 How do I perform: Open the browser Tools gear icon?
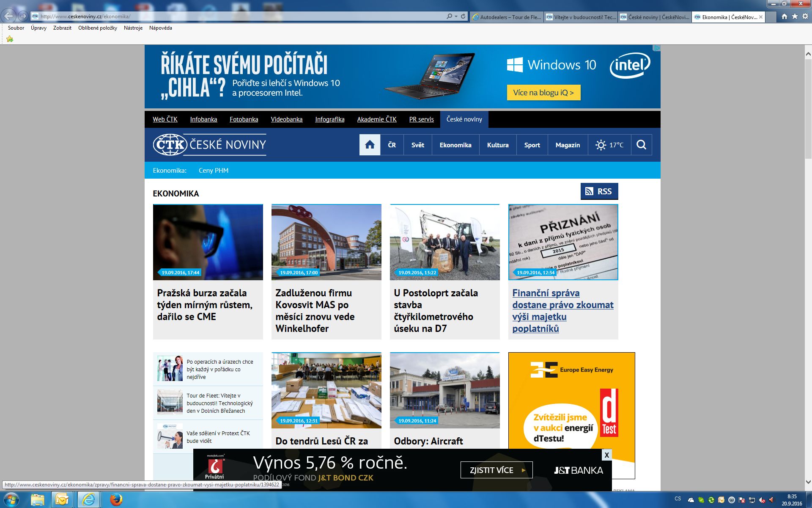(805, 17)
